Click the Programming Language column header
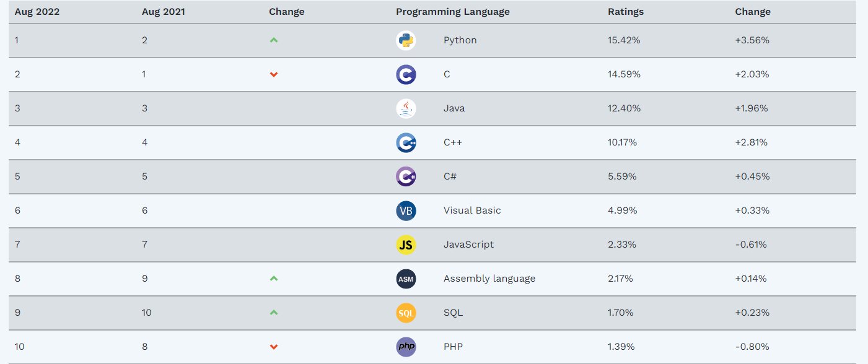The height and width of the screenshot is (364, 868). pos(453,12)
